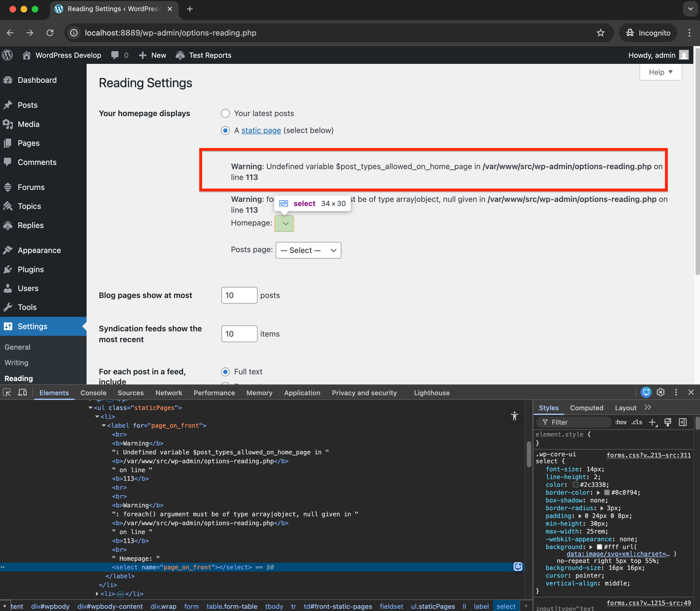Bookmark this page with the star icon
Screen dimensions: 700x611
tap(600, 33)
